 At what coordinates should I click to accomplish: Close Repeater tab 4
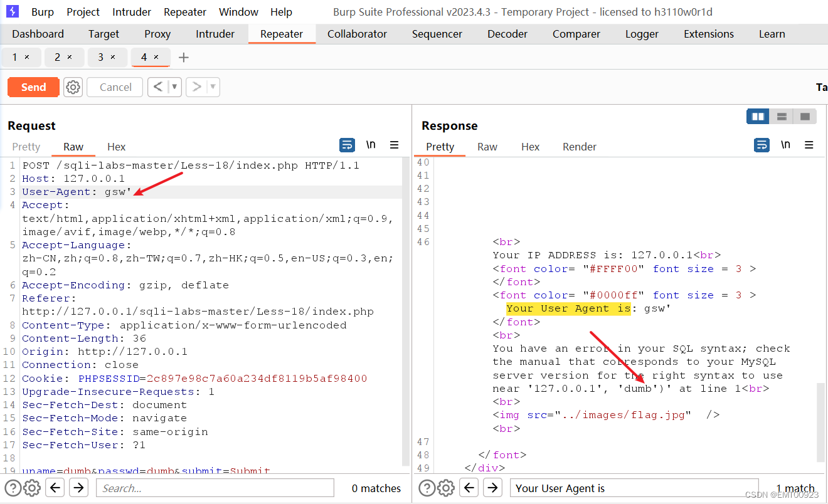[x=156, y=57]
